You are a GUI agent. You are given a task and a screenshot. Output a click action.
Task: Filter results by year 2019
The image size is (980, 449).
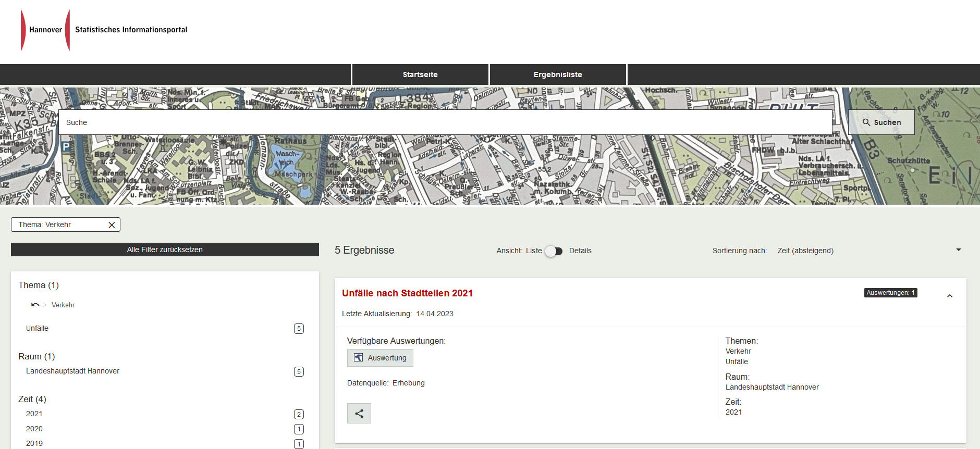tap(34, 443)
